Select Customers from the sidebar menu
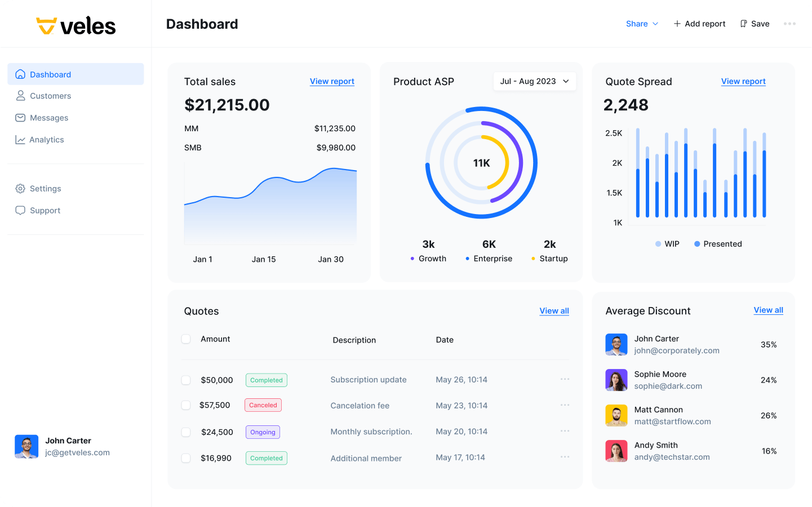The width and height of the screenshot is (812, 507). (51, 96)
